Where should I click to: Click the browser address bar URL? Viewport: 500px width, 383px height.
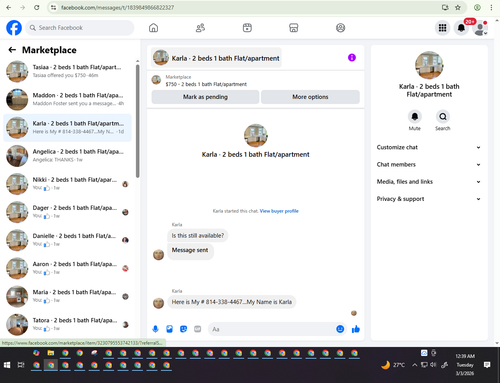[x=117, y=7]
